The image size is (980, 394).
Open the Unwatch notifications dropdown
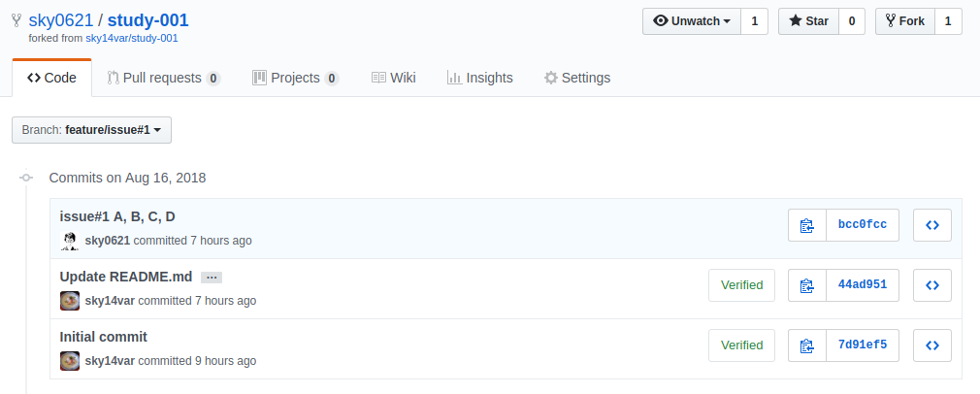[691, 21]
